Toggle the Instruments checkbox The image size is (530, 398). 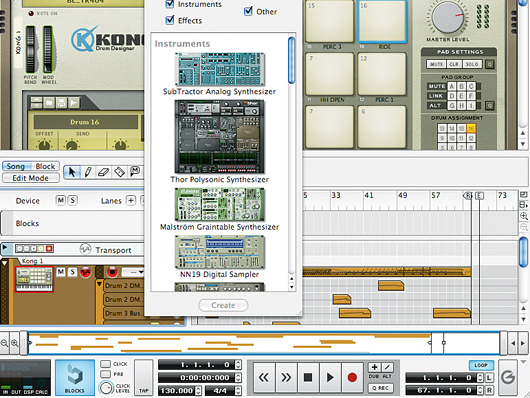(170, 4)
